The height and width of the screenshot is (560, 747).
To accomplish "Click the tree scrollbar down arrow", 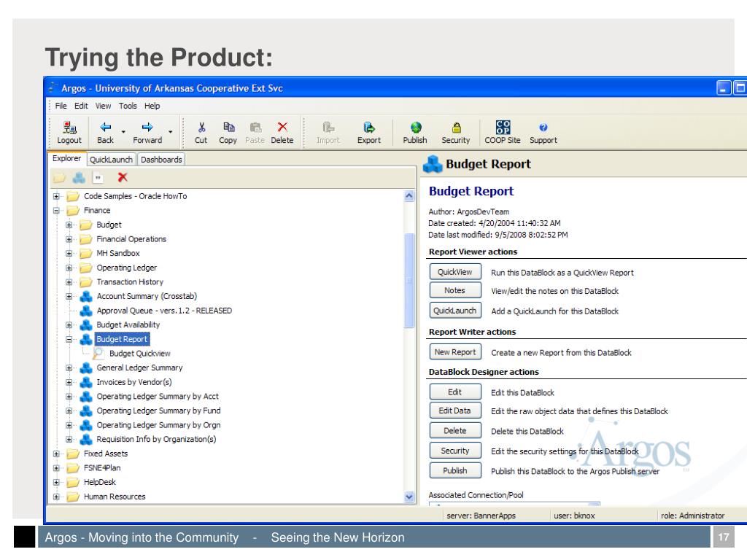I will (x=409, y=497).
